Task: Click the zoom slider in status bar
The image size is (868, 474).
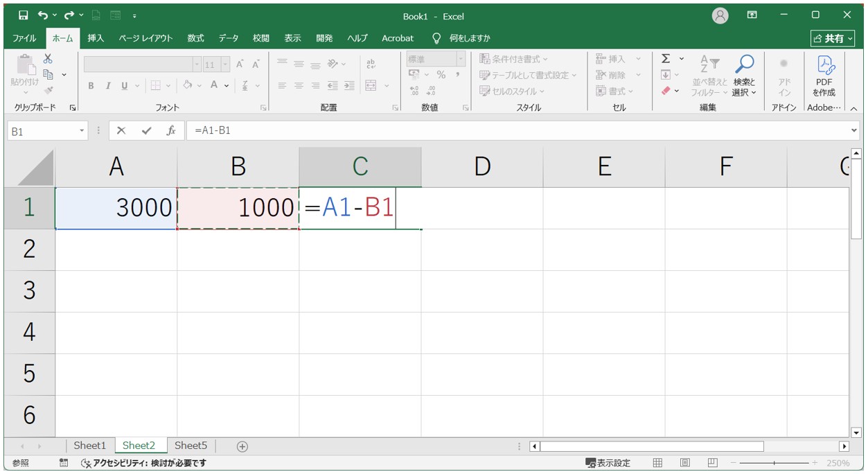Action: click(x=775, y=463)
